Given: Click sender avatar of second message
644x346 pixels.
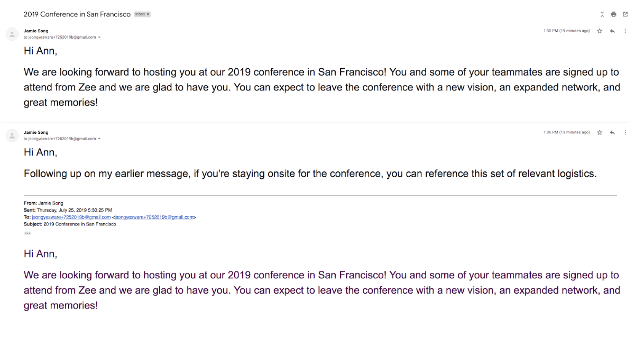Looking at the screenshot, I should tap(12, 135).
